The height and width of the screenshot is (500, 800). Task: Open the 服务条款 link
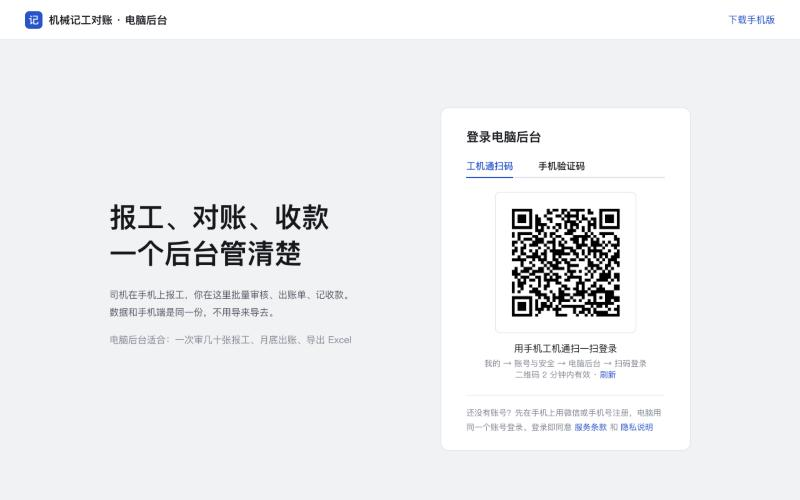click(x=590, y=427)
